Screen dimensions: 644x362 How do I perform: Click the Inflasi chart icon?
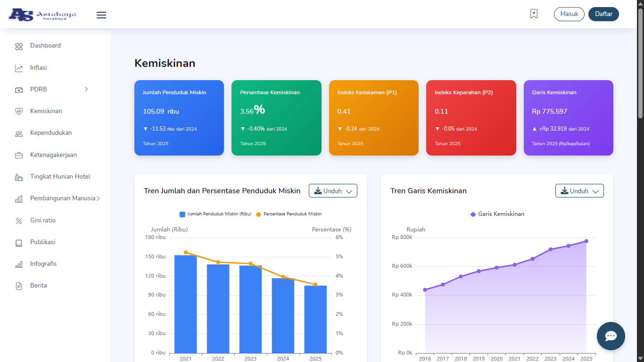19,68
